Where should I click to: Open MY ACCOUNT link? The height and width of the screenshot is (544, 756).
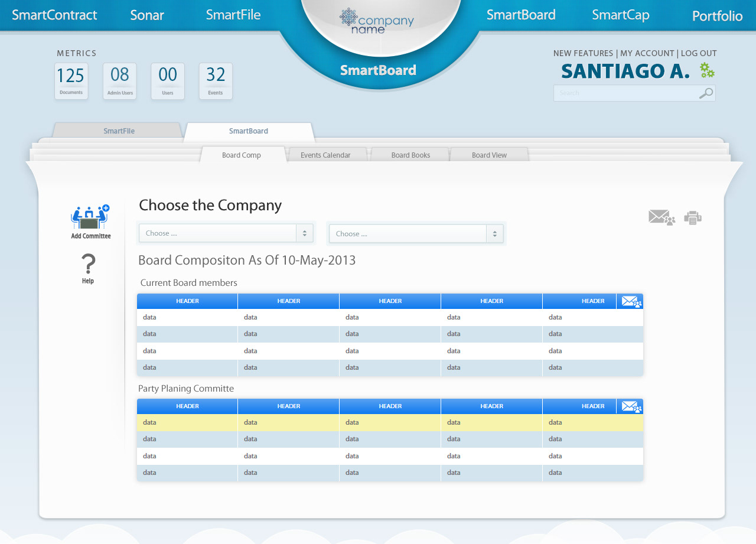tap(647, 53)
